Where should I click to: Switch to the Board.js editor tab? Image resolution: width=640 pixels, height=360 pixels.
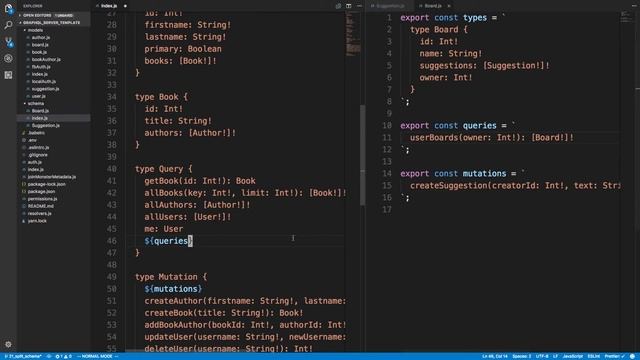point(433,6)
